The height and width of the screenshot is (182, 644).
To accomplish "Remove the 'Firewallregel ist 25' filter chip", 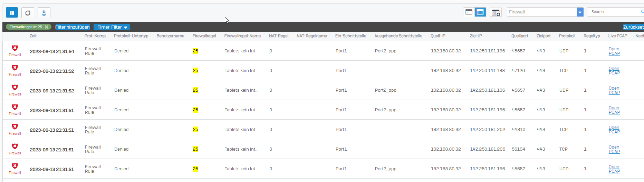I will 47,27.
